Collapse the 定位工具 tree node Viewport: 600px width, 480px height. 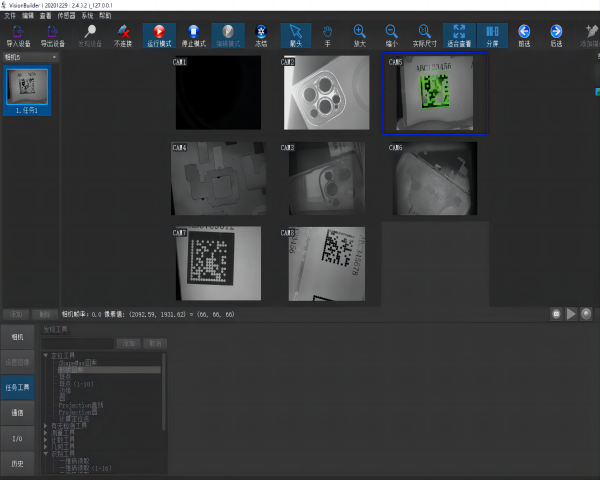(x=46, y=355)
